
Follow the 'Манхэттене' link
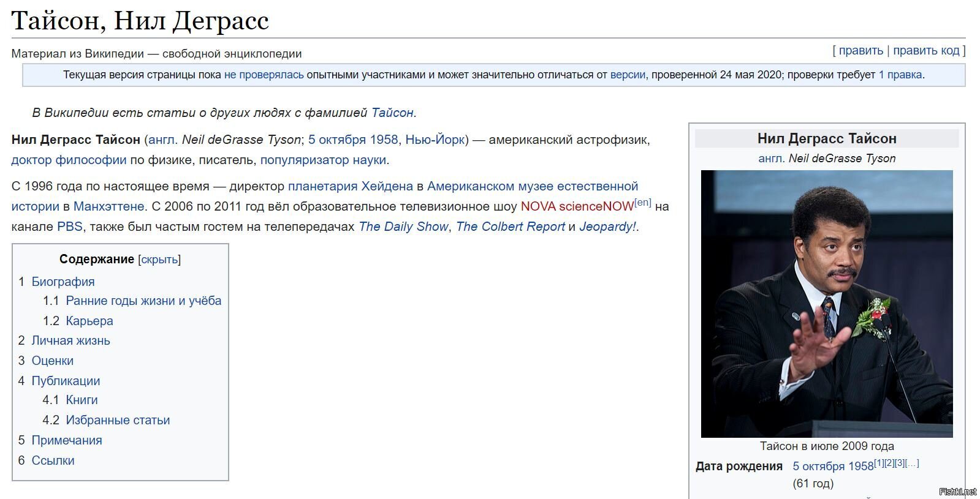(108, 206)
